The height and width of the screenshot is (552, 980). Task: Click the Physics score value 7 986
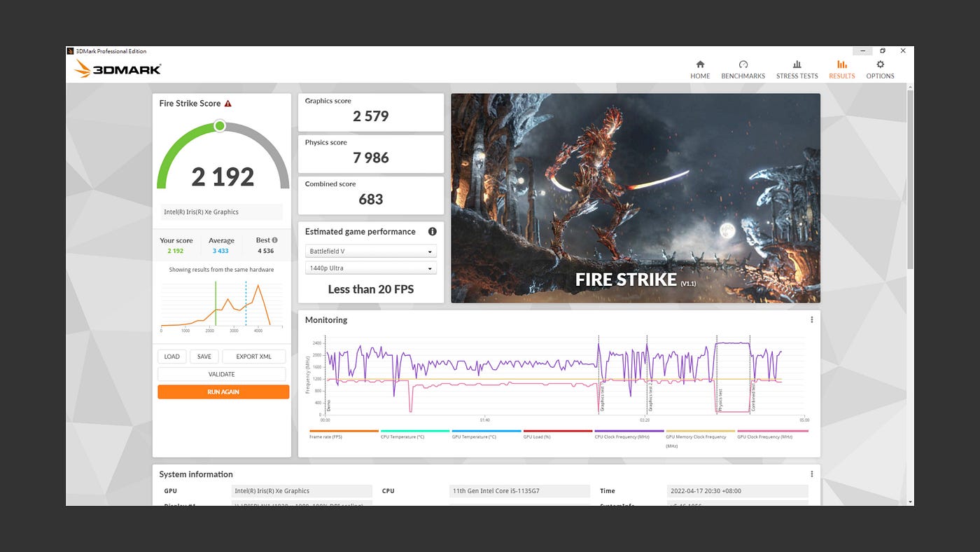pyautogui.click(x=371, y=158)
